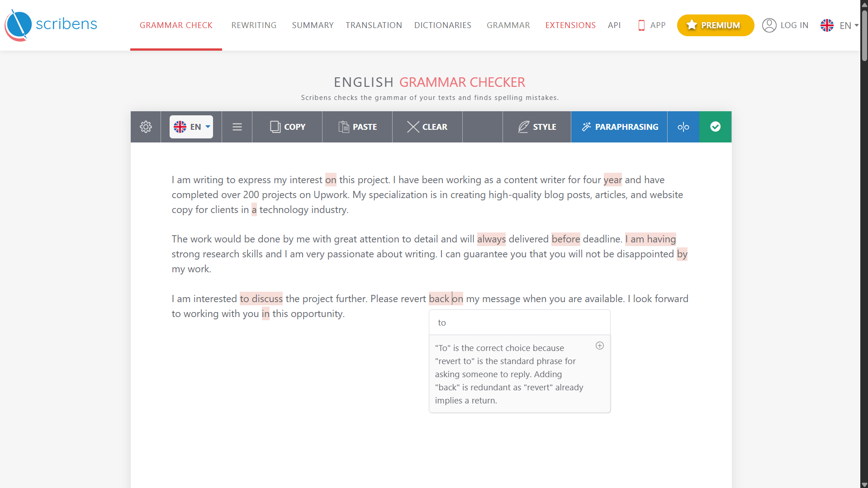Click the PARAPHRASING button

tap(619, 127)
